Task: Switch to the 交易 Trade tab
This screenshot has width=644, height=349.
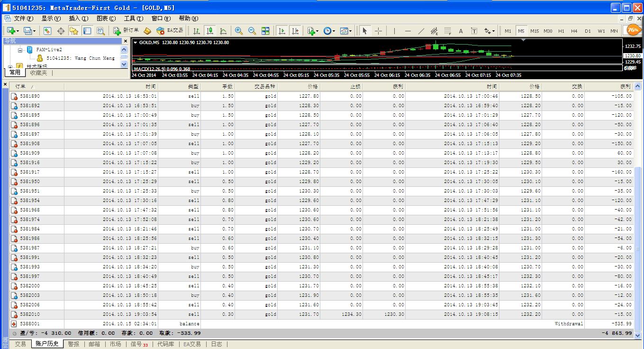Action: point(20,344)
